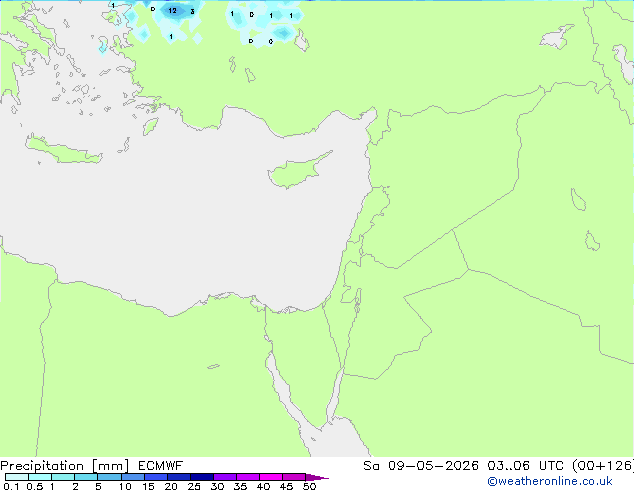Select the 15 mm legend color swatch
Image resolution: width=634 pixels, height=490 pixels.
[x=156, y=477]
